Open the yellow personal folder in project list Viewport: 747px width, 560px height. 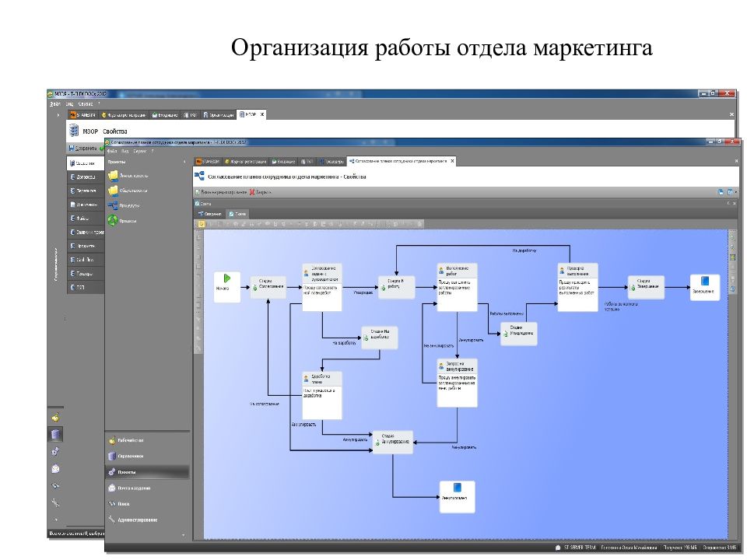coord(113,176)
